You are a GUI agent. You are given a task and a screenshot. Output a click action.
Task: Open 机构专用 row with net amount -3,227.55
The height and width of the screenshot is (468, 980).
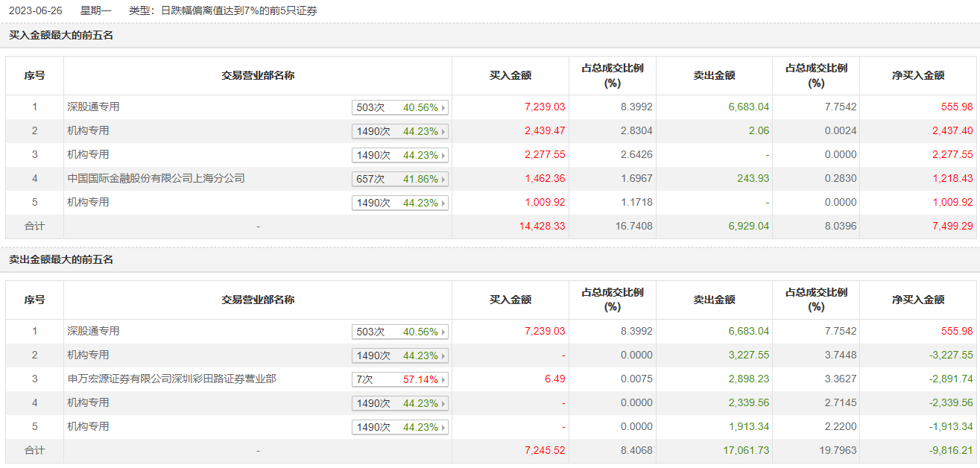point(88,355)
